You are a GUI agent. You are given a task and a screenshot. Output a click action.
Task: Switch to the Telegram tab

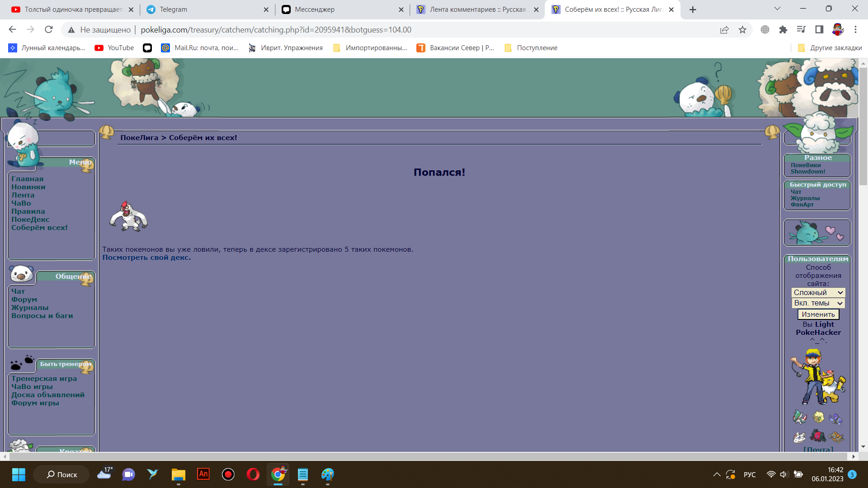tap(207, 9)
